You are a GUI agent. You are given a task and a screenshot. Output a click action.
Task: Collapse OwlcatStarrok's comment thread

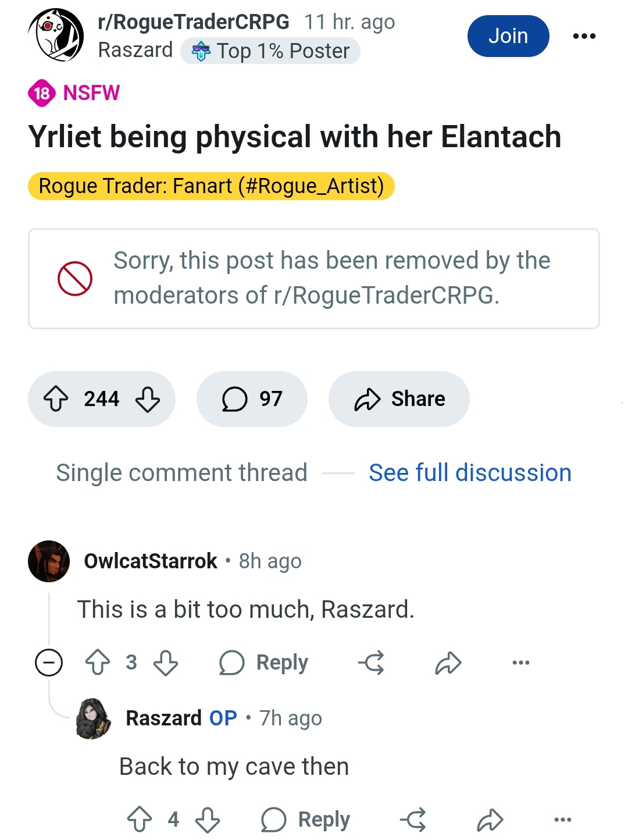pos(49,663)
